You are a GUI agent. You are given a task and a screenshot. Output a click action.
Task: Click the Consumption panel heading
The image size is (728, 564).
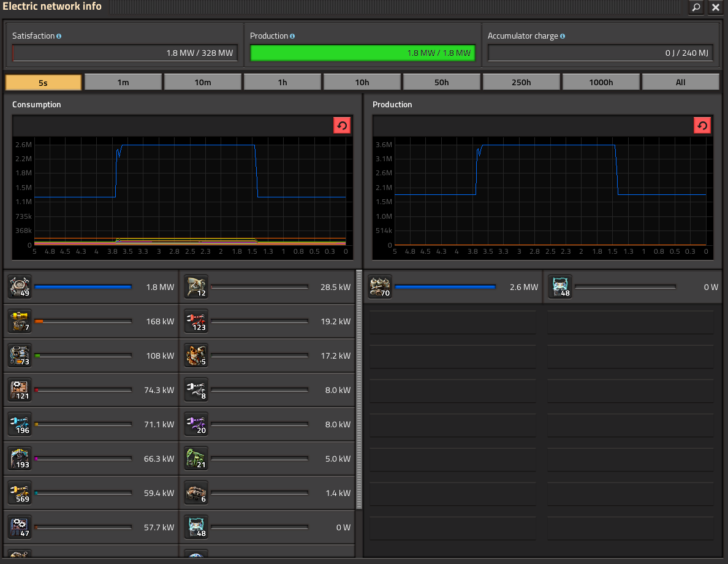click(36, 105)
